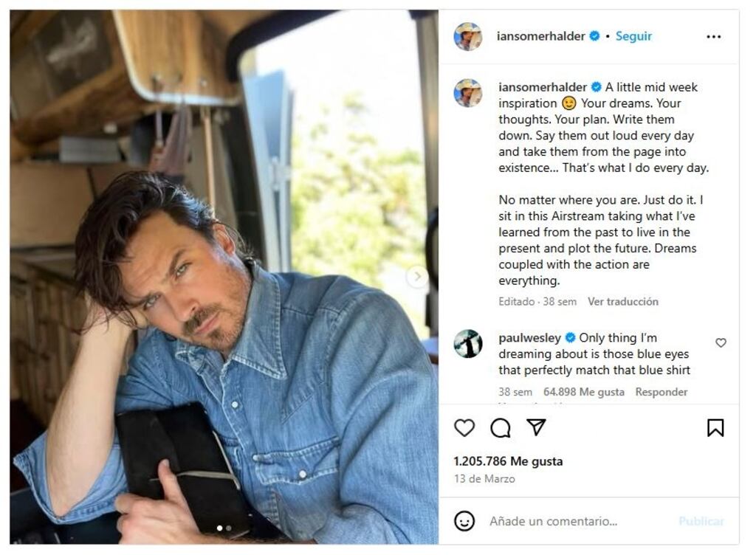Like the post with the heart icon
This screenshot has height=555, width=756.
[465, 427]
